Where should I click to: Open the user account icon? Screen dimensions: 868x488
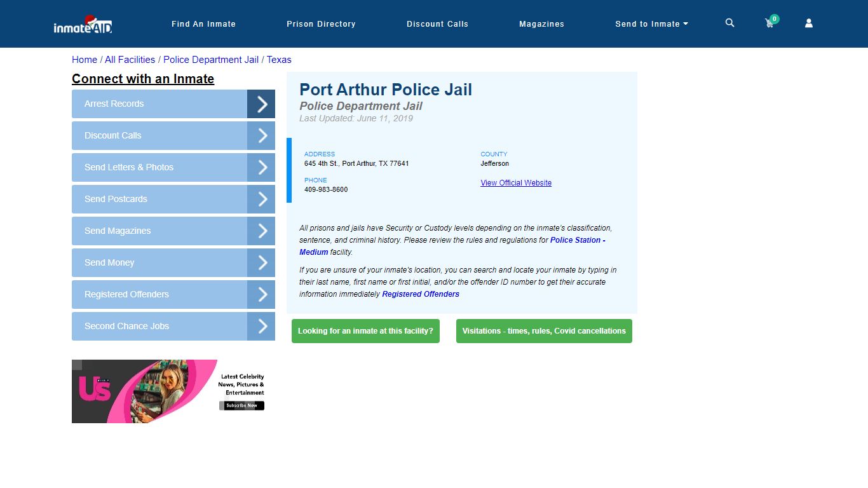point(808,23)
